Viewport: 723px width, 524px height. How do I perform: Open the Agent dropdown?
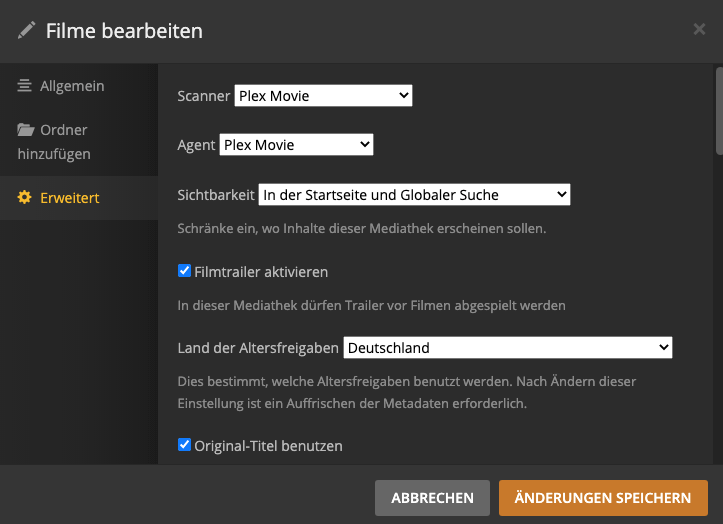click(296, 145)
